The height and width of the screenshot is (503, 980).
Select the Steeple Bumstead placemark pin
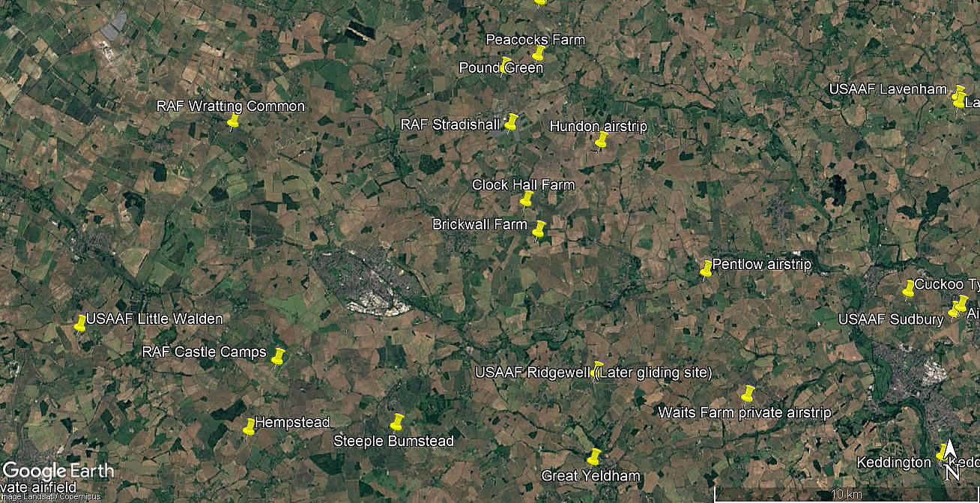click(397, 422)
